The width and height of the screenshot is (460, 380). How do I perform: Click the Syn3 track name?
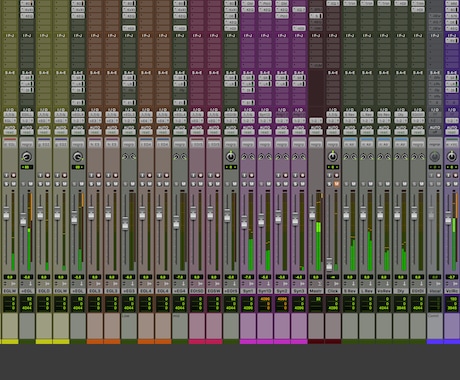coord(299,291)
